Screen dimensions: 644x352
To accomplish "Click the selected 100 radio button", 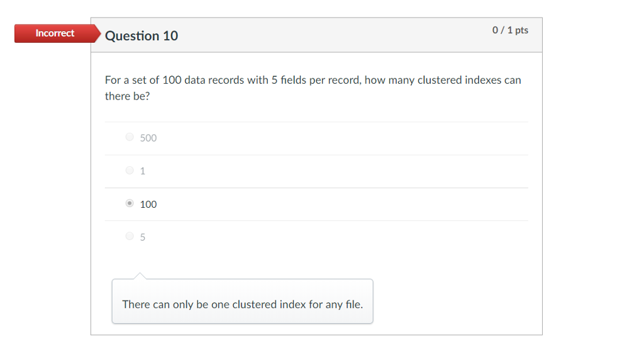I will [130, 203].
